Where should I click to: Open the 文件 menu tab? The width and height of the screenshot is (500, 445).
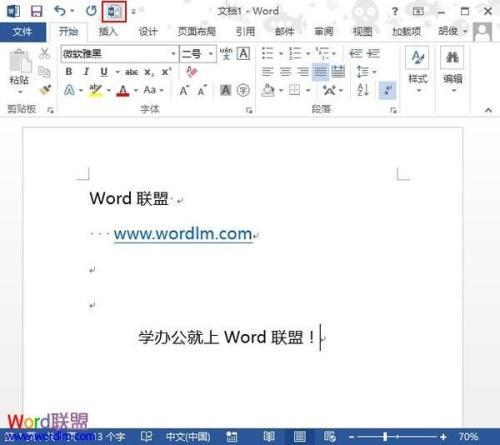[x=22, y=32]
